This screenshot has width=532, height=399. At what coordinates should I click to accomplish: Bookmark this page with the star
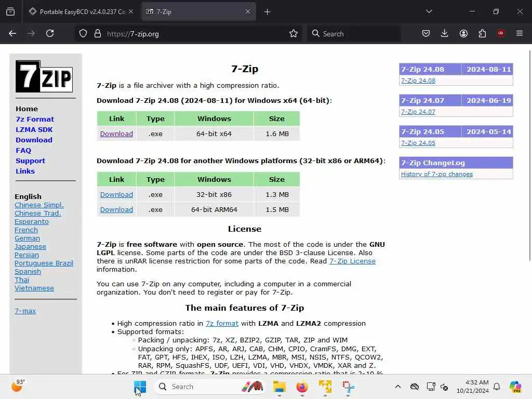294,33
